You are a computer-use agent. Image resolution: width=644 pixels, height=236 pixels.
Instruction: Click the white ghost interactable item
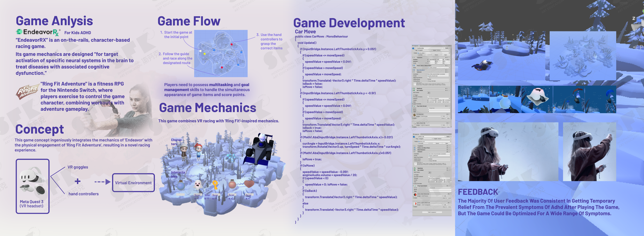(198, 184)
